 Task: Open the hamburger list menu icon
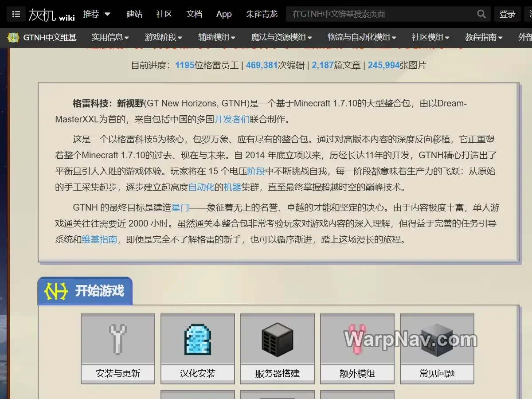[x=16, y=14]
